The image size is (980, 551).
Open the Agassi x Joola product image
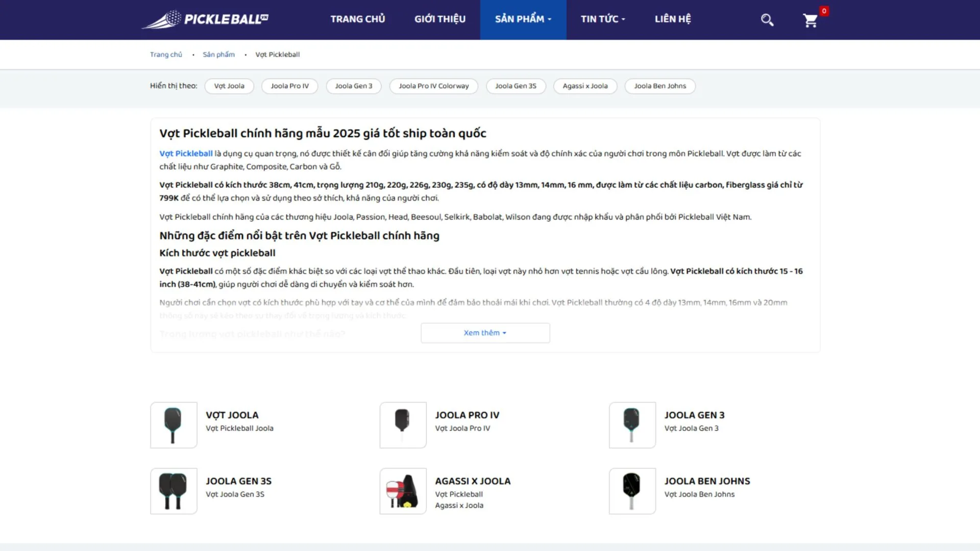point(403,491)
